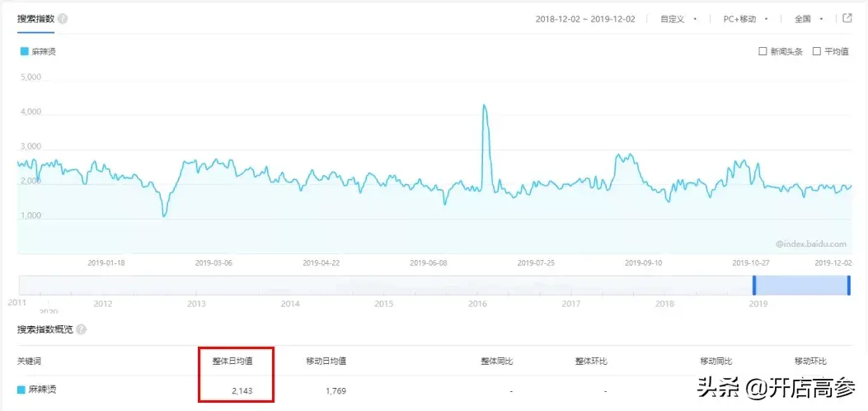Click the left handle of timeline range selector
Screen dimensions: 868x411
tap(754, 285)
